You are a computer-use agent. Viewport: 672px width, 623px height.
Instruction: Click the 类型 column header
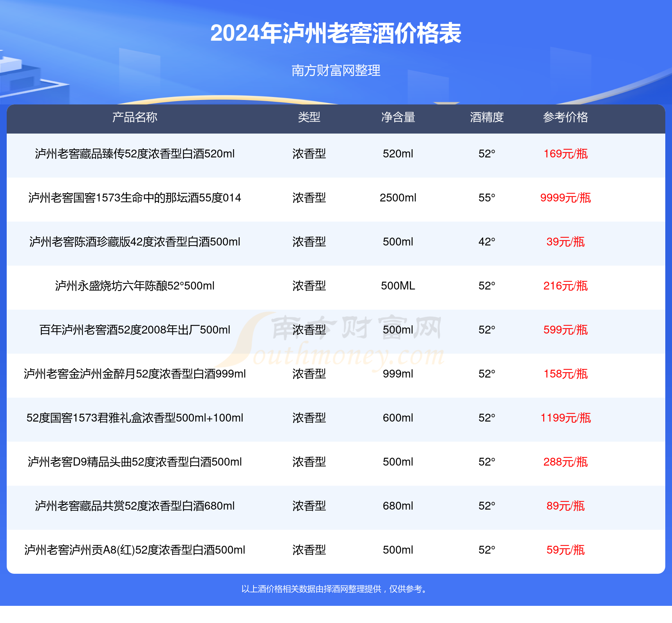(x=309, y=117)
